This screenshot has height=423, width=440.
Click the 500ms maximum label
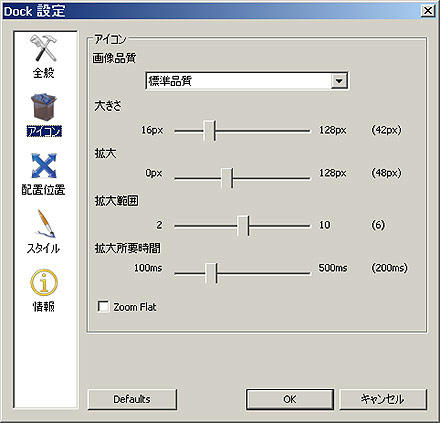tap(333, 268)
